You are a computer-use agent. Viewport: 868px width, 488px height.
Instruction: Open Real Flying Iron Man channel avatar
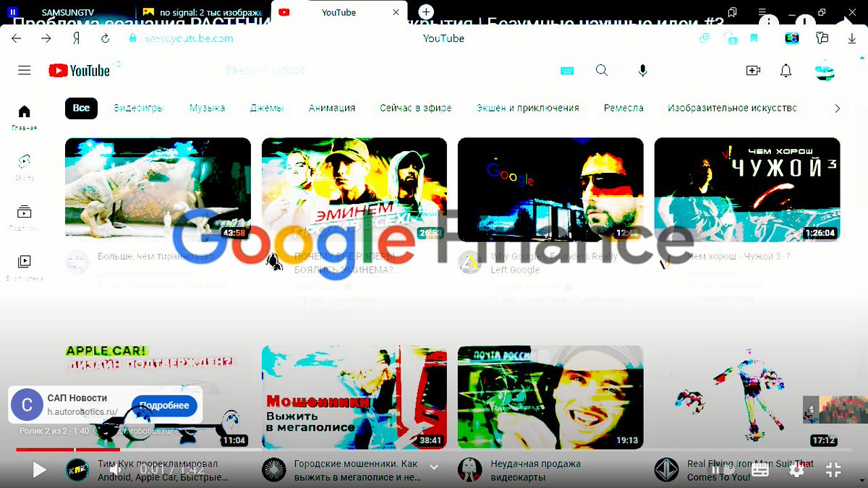[x=666, y=470]
